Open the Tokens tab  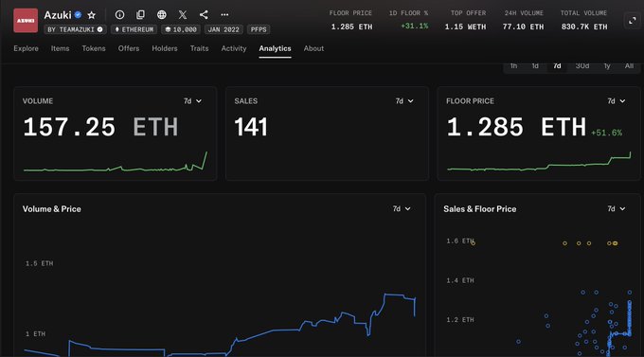[x=94, y=48]
